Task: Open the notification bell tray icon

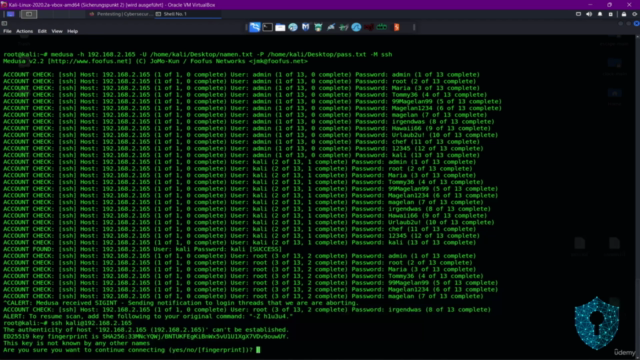Action: [600, 14]
